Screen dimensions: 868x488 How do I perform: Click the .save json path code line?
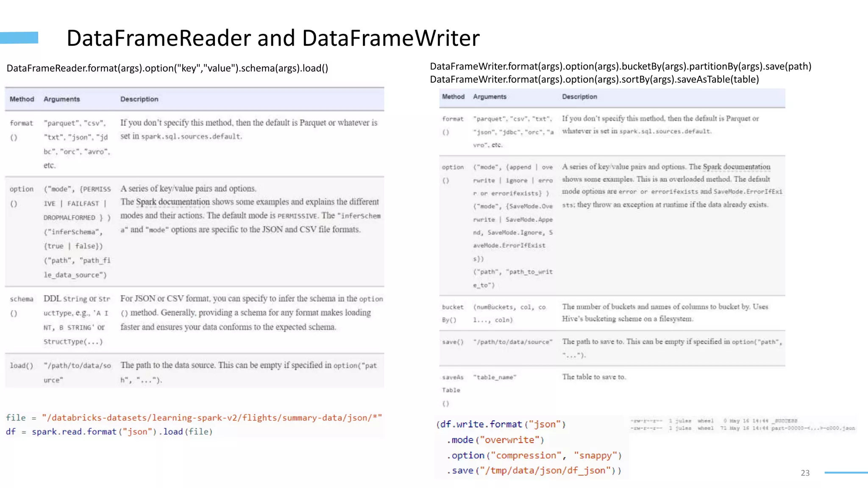point(534,471)
